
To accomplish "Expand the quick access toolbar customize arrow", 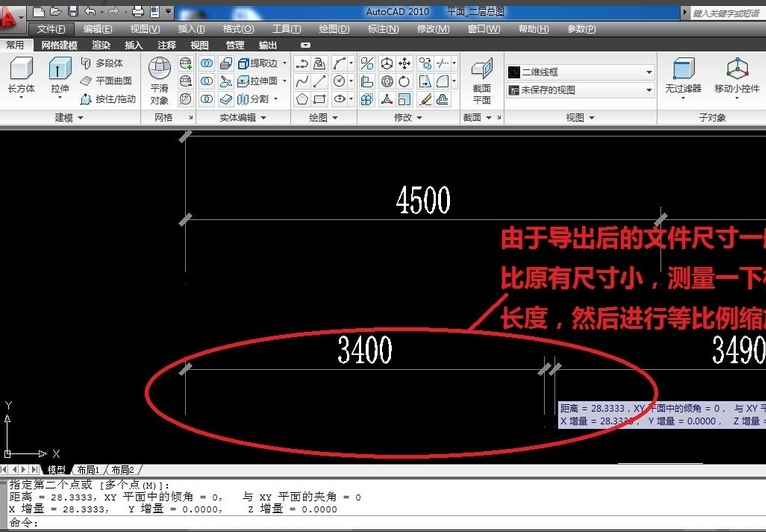I will [x=169, y=11].
